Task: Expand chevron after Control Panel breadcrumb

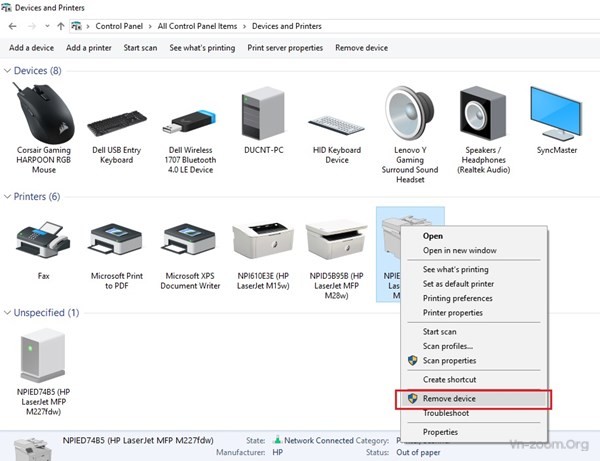Action: [150, 26]
